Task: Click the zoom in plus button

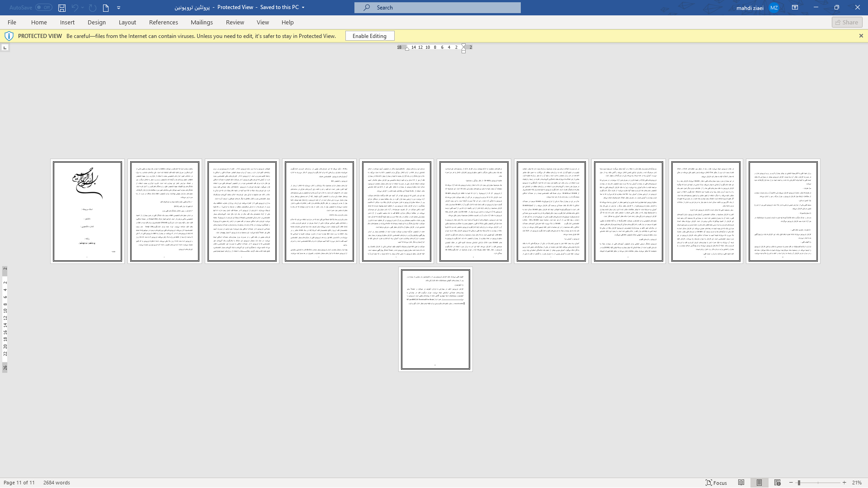Action: coord(844,483)
